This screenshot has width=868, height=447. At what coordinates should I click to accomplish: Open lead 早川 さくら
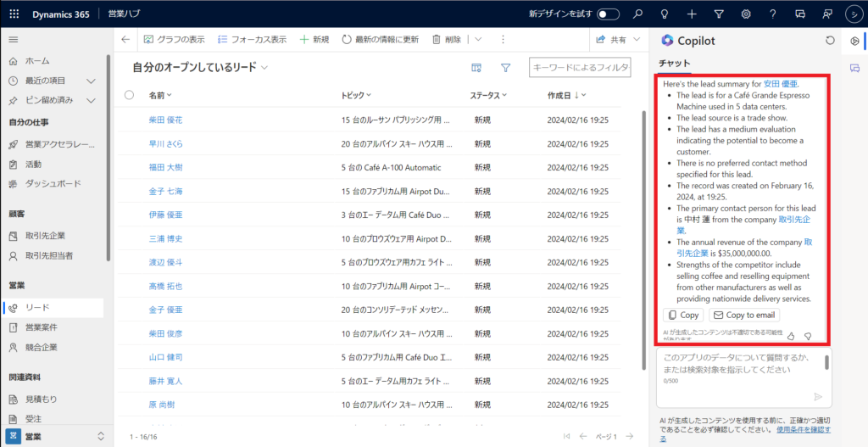(166, 143)
